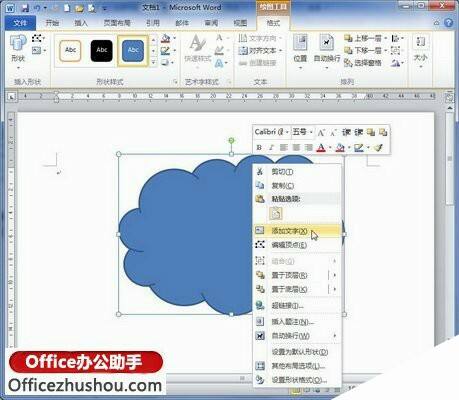Choose 超链接 from the context menu
The height and width of the screenshot is (400, 459).
tap(297, 305)
